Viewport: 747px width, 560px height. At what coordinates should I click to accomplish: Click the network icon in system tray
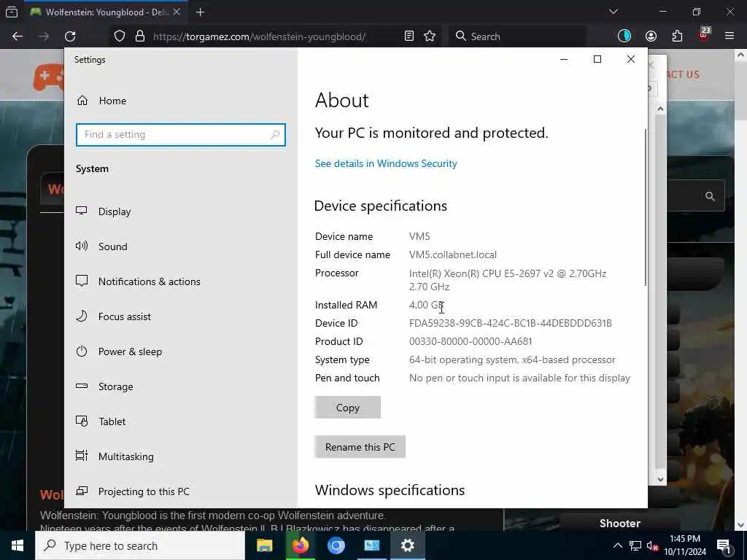(635, 545)
